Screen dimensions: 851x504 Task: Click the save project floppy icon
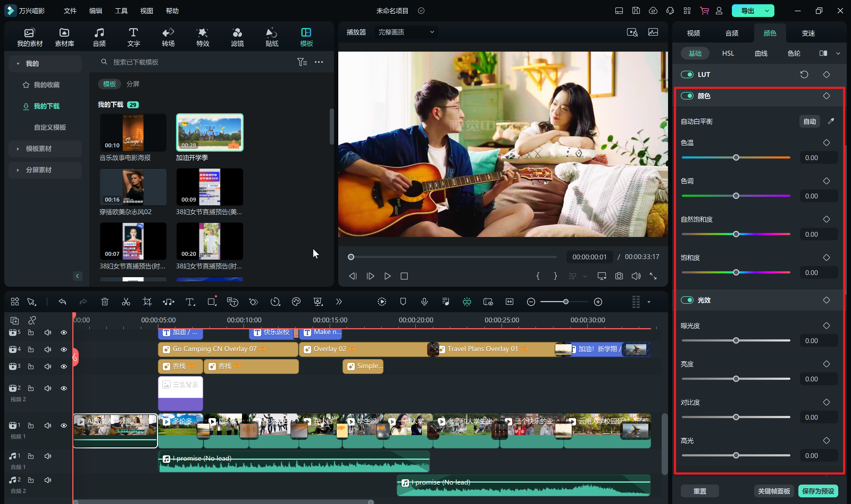(636, 11)
